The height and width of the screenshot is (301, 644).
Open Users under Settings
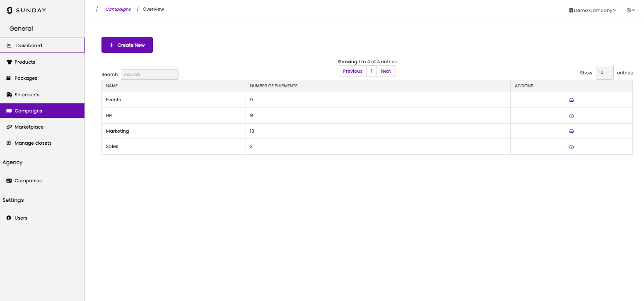point(21,218)
